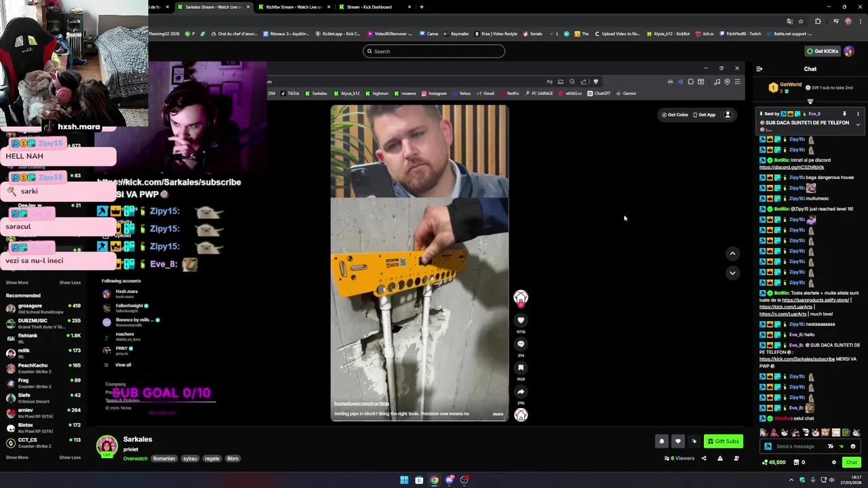The width and height of the screenshot is (868, 488).
Task: Open homeloveconstruction creator name
Action: [x=361, y=403]
